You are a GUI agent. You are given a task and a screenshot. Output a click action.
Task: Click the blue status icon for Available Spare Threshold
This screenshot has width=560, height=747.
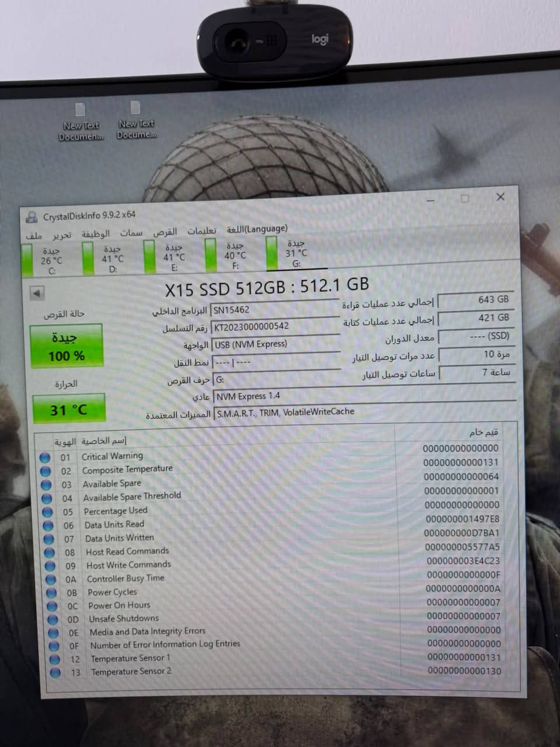tap(47, 498)
